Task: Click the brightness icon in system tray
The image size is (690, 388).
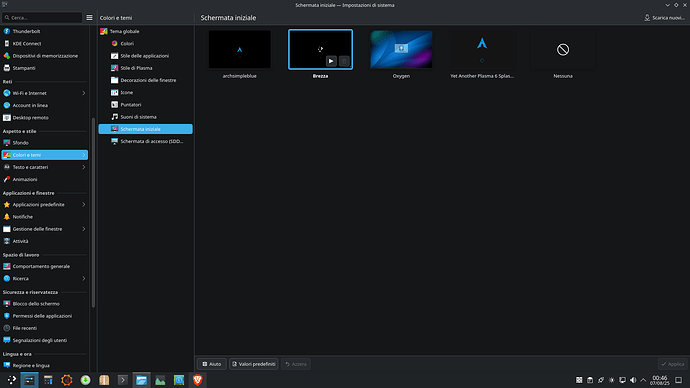Action: [x=612, y=380]
